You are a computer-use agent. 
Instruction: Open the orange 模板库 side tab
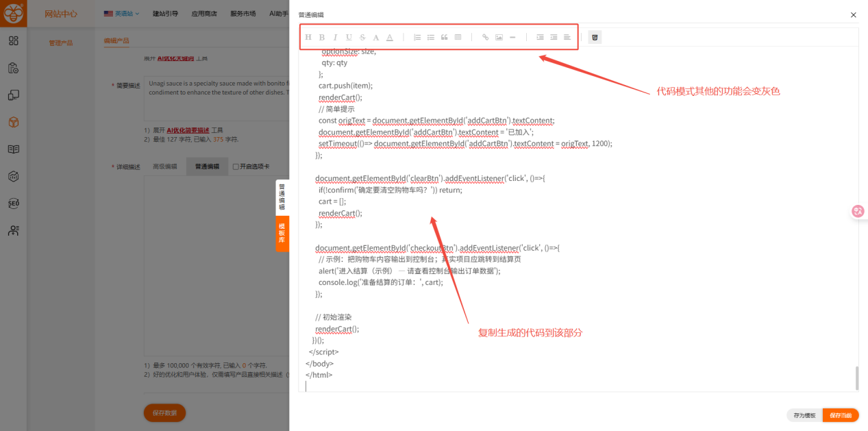(282, 234)
